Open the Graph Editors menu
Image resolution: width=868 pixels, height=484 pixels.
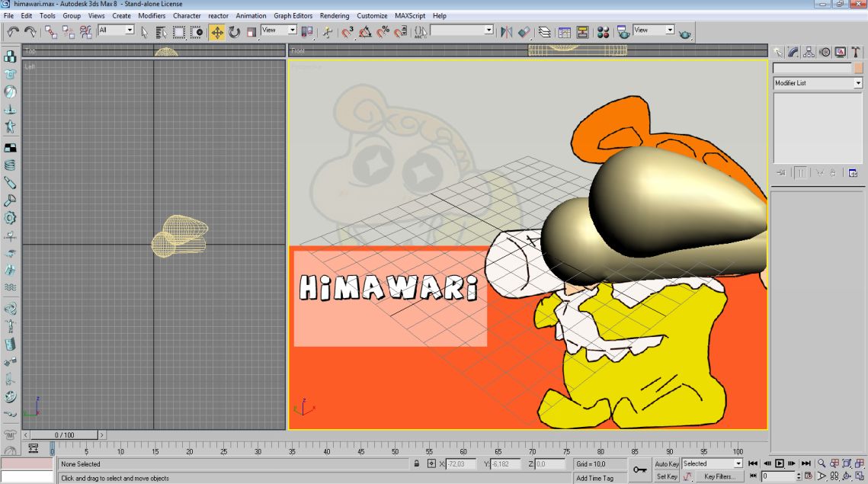pos(293,15)
